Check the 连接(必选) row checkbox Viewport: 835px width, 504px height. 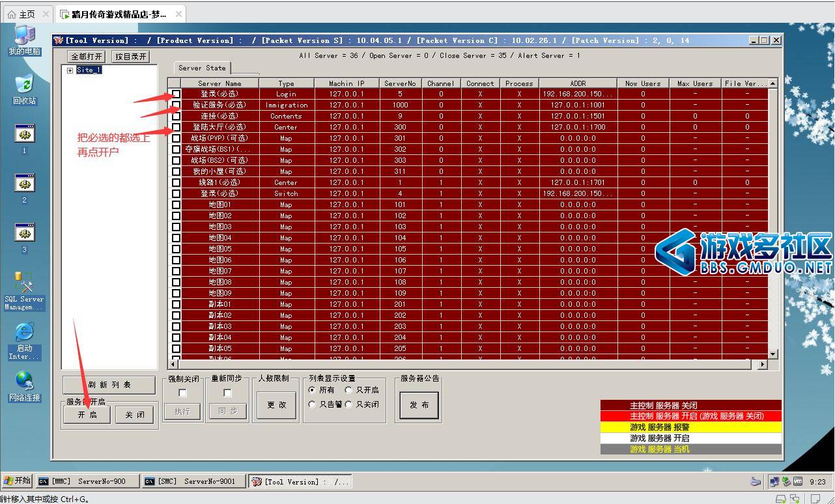(176, 116)
